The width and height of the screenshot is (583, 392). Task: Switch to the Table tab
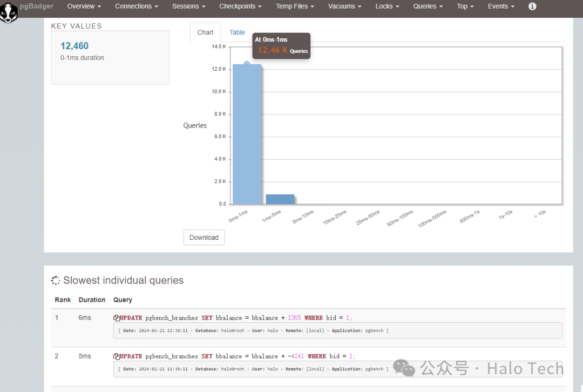coord(237,32)
